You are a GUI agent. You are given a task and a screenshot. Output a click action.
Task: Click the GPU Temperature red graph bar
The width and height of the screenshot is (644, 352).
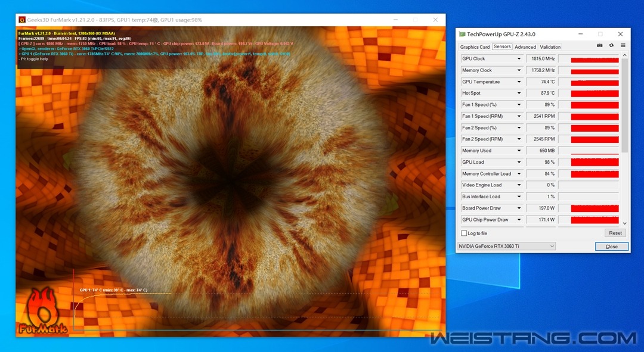pyautogui.click(x=595, y=83)
